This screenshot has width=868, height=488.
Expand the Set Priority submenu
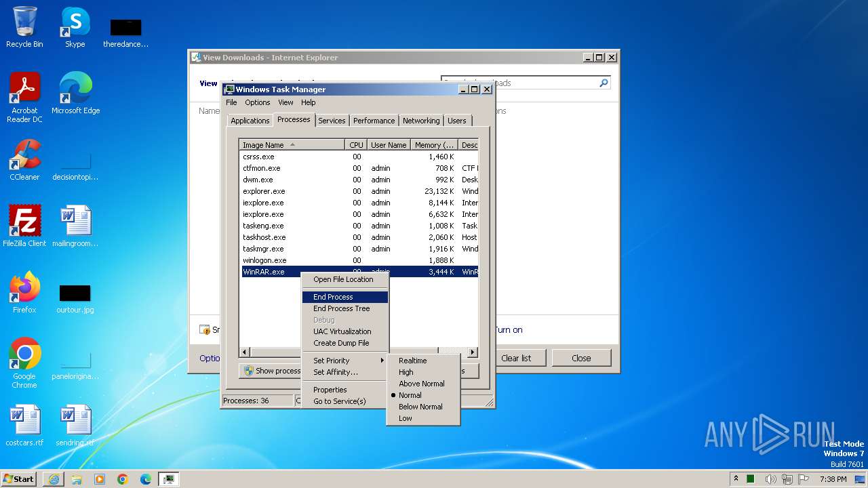(345, 361)
